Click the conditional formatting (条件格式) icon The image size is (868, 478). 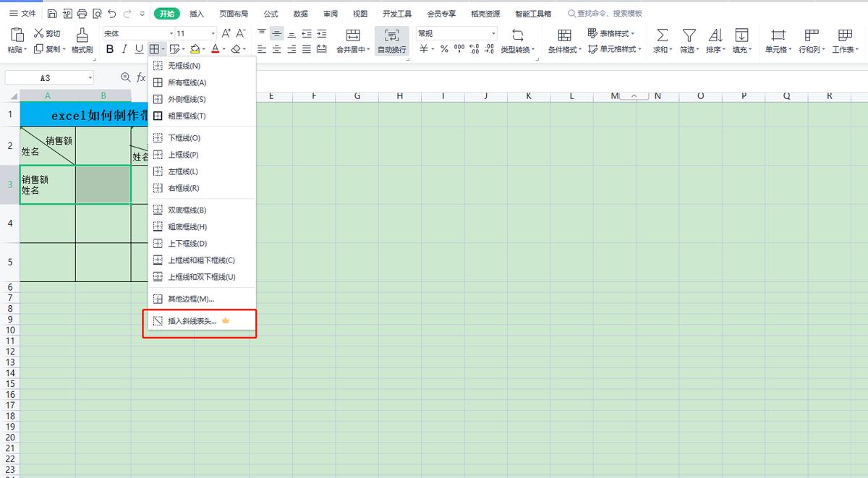tap(564, 35)
